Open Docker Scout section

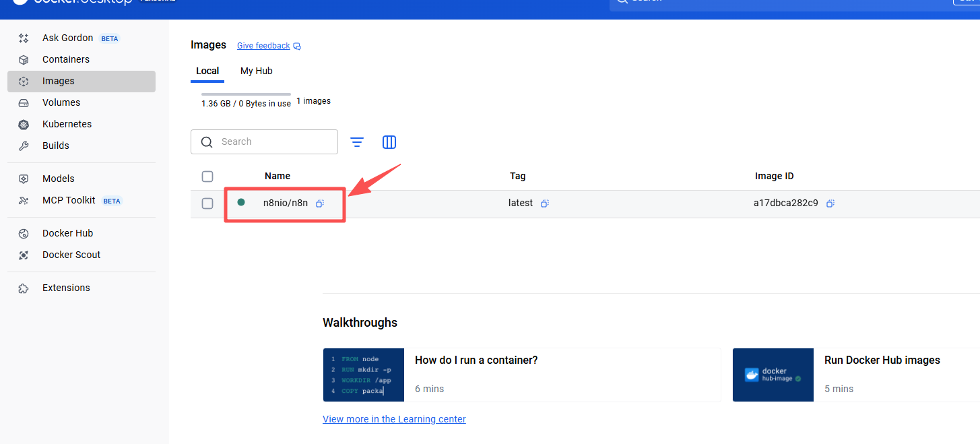tap(81, 255)
